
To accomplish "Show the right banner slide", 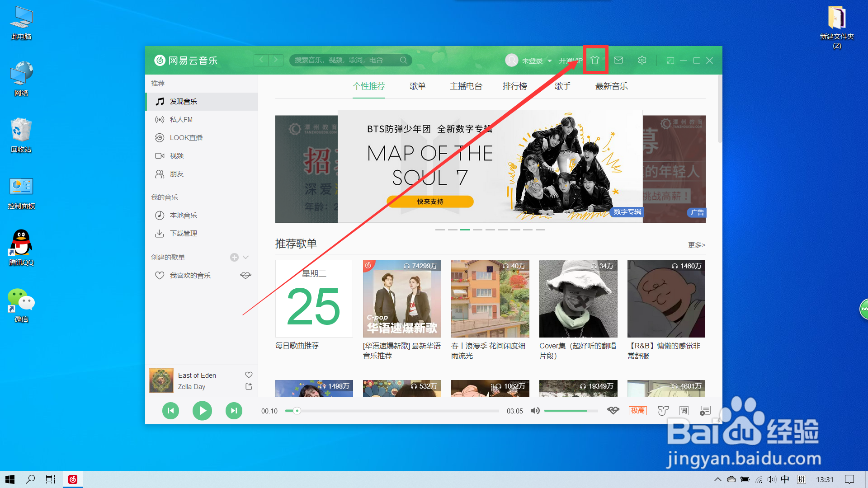I will (x=674, y=169).
